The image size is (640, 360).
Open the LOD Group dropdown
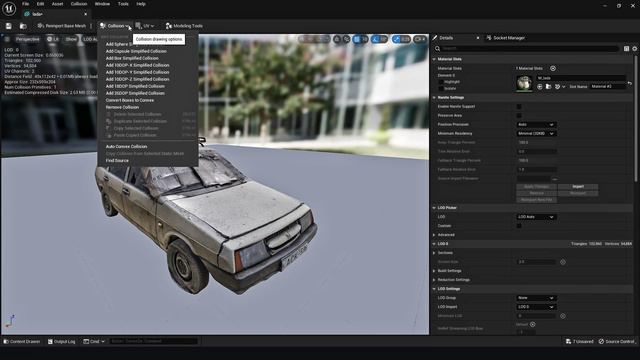(536, 298)
